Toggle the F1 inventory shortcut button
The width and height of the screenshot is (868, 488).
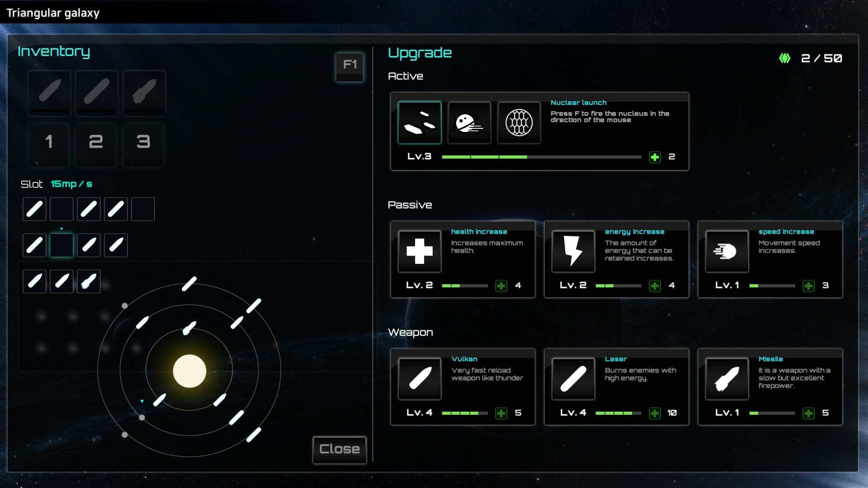[x=350, y=64]
